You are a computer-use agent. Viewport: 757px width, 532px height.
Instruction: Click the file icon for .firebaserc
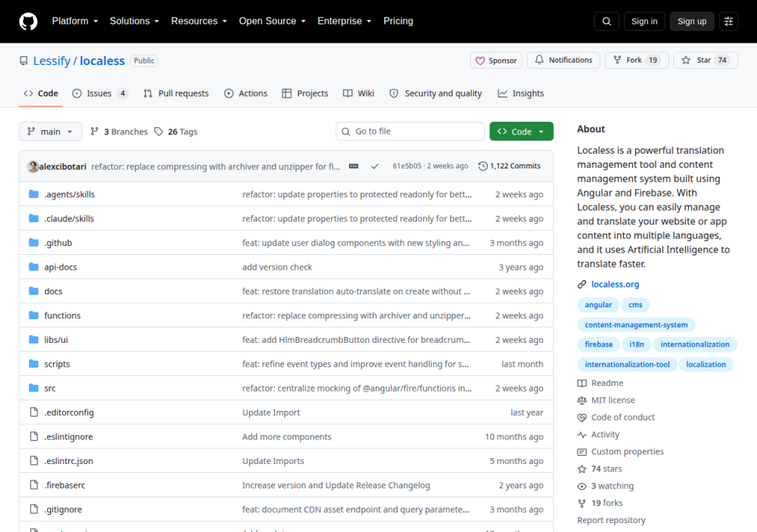coord(34,485)
